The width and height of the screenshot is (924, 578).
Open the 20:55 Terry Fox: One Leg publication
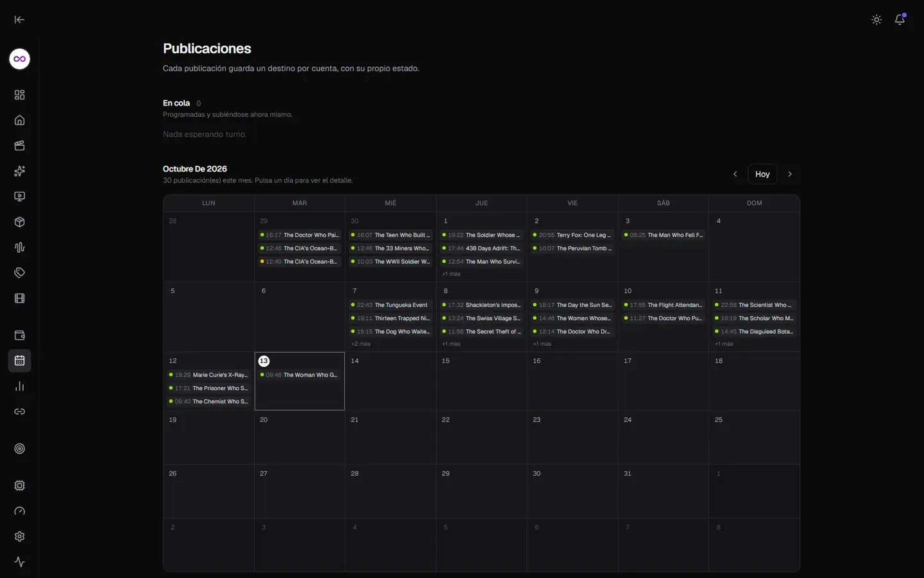(572, 235)
